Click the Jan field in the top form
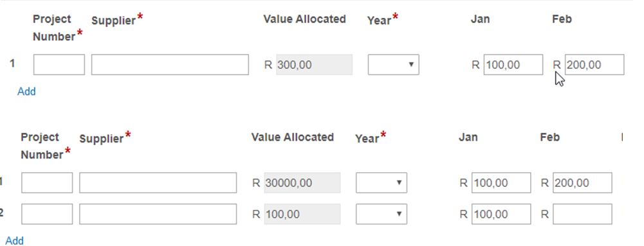Image resolution: width=644 pixels, height=246 pixels. 513,65
